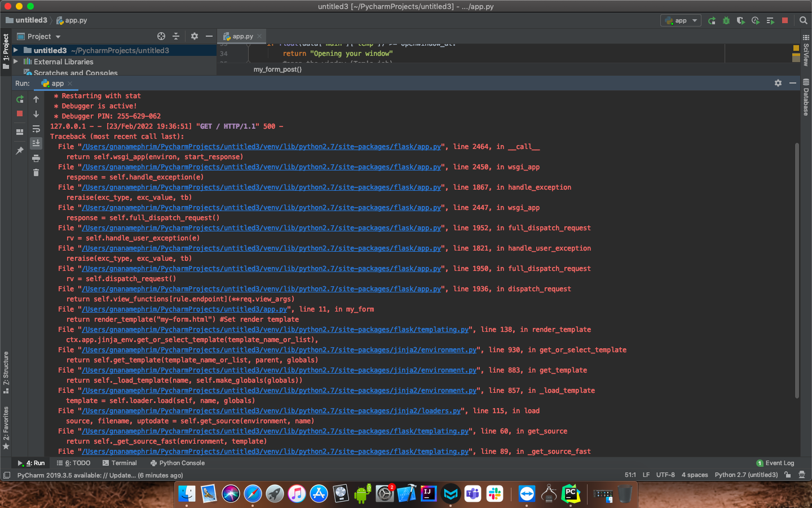Toggle read-only lock icon in status bar
812x508 pixels.
(x=788, y=475)
